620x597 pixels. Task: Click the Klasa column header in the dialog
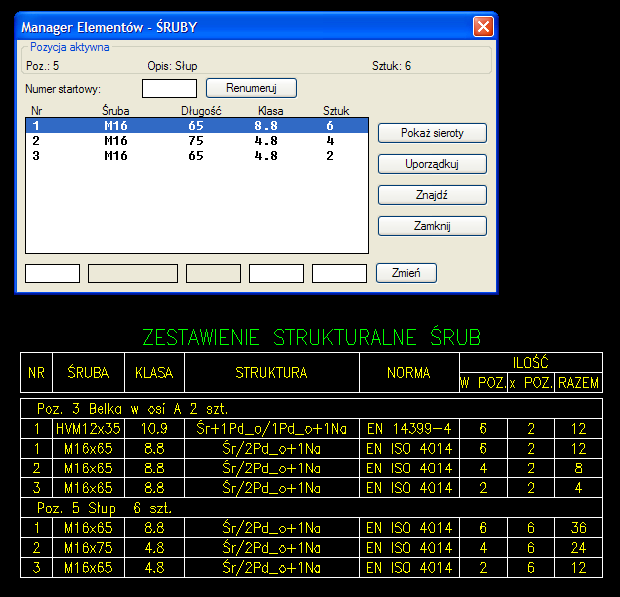(270, 111)
